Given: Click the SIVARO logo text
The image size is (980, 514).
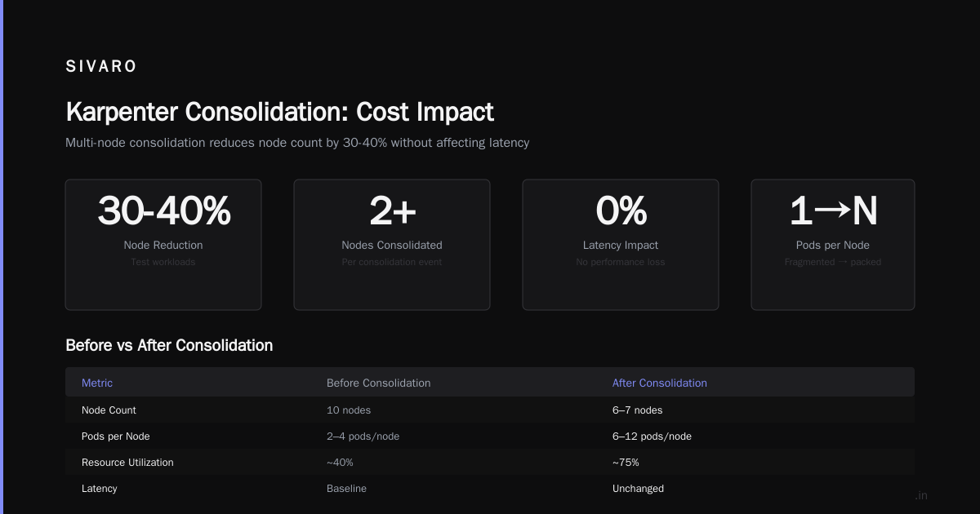Looking at the screenshot, I should point(101,67).
